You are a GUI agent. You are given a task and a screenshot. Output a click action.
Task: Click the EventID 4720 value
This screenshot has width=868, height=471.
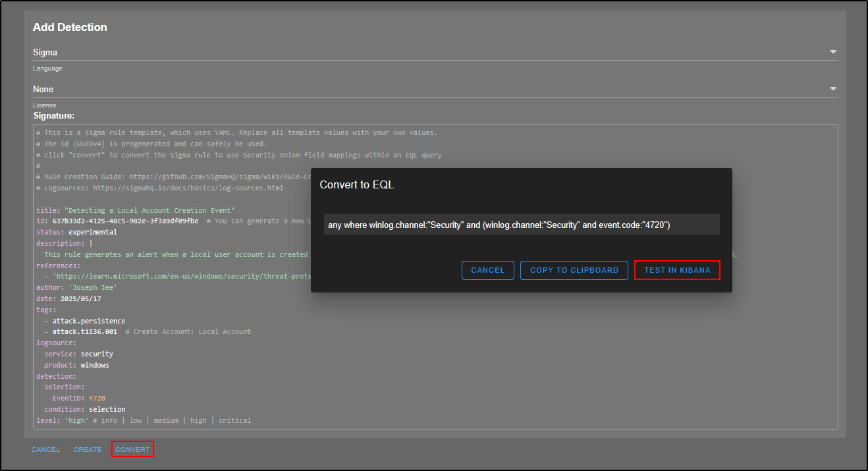[x=97, y=398]
